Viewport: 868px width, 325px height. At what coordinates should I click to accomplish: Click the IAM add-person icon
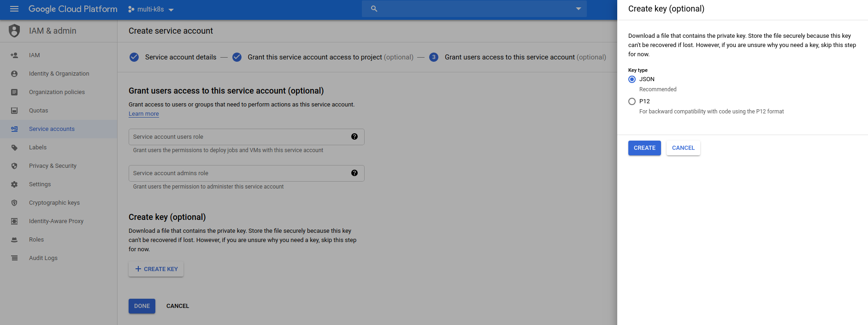(14, 55)
